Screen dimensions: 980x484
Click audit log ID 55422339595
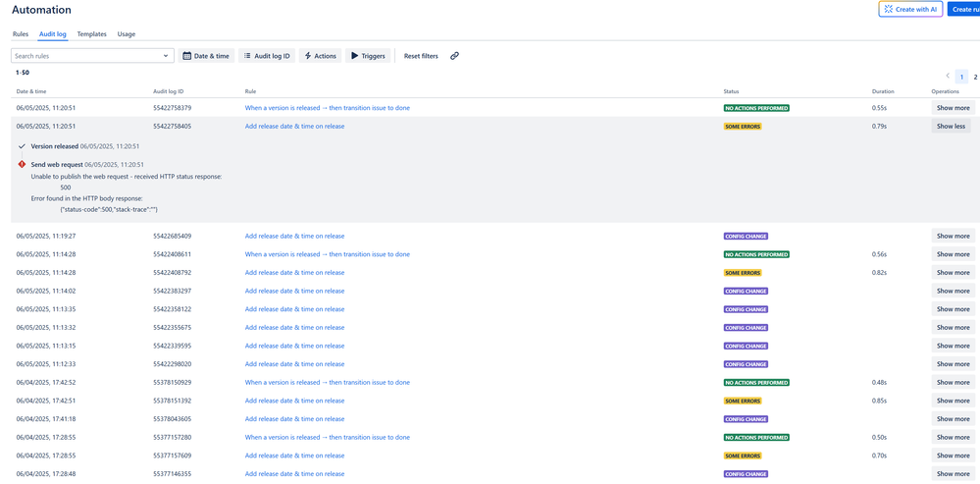[173, 346]
